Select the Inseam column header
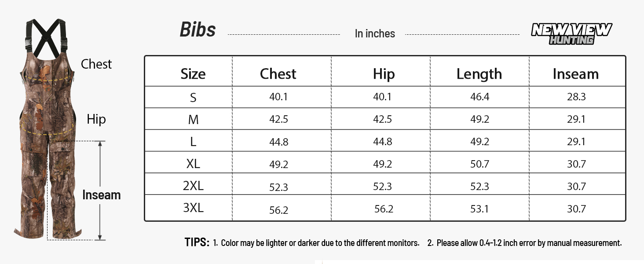 pyautogui.click(x=576, y=74)
